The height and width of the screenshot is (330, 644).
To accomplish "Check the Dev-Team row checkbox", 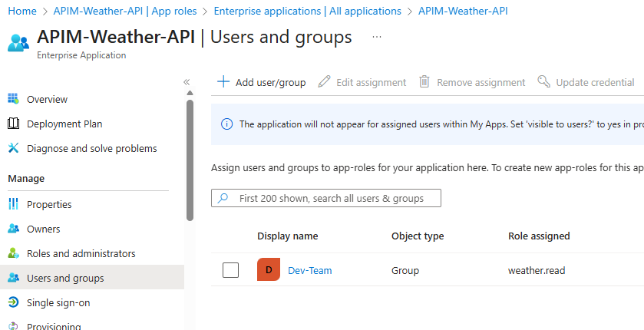I will pyautogui.click(x=230, y=270).
